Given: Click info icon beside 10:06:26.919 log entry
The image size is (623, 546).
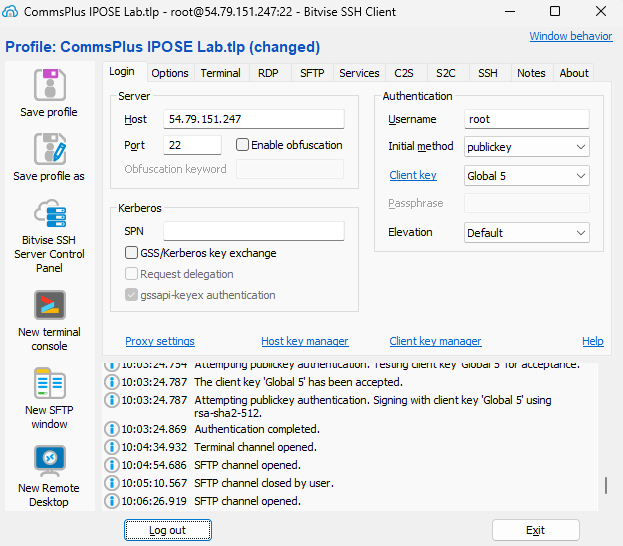Looking at the screenshot, I should pyautogui.click(x=112, y=501).
